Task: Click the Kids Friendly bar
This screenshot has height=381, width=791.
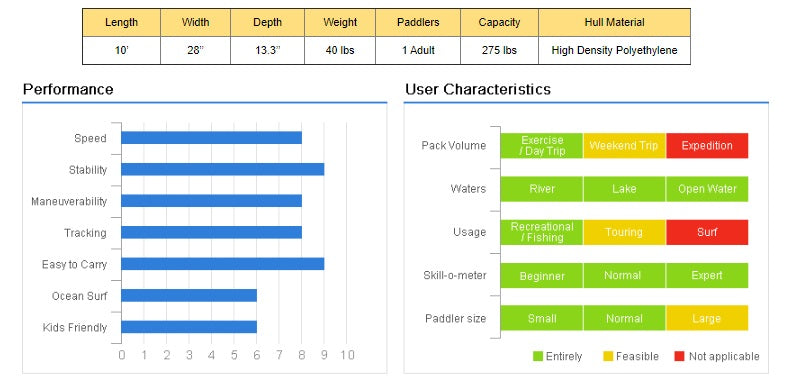Action: (x=189, y=326)
